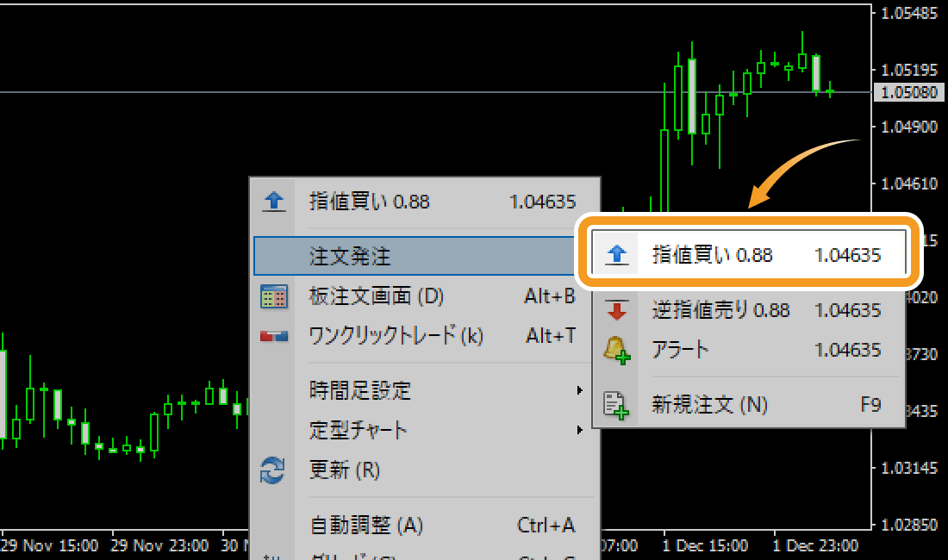Select アラート submenu entry
Image resolution: width=948 pixels, height=560 pixels.
pyautogui.click(x=748, y=351)
